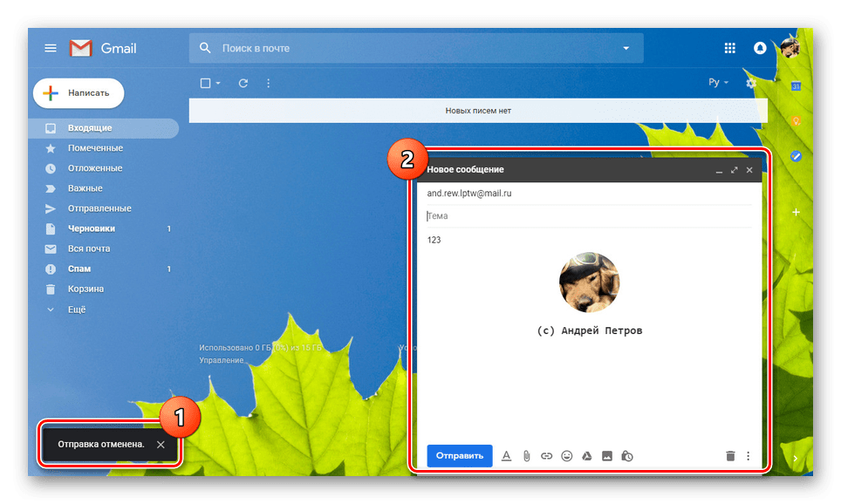Click the Тема subject field
841x504 pixels.
pos(589,216)
